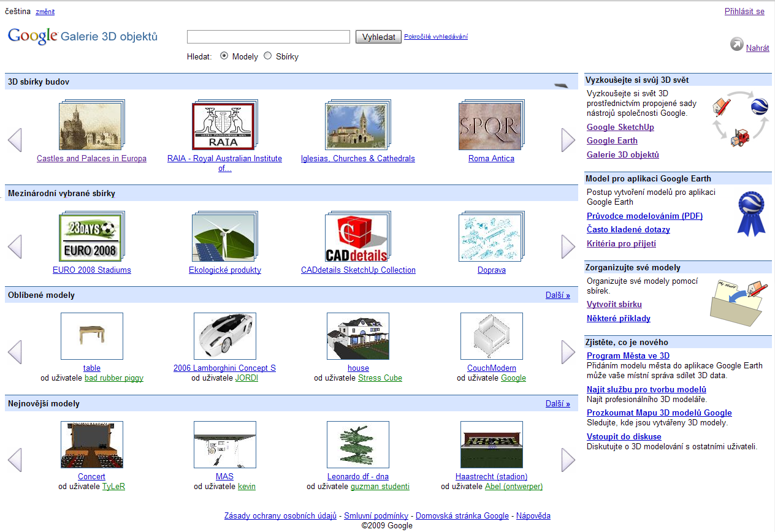
Task: Open the Leonardo df - dna thumbnail
Action: [x=358, y=444]
